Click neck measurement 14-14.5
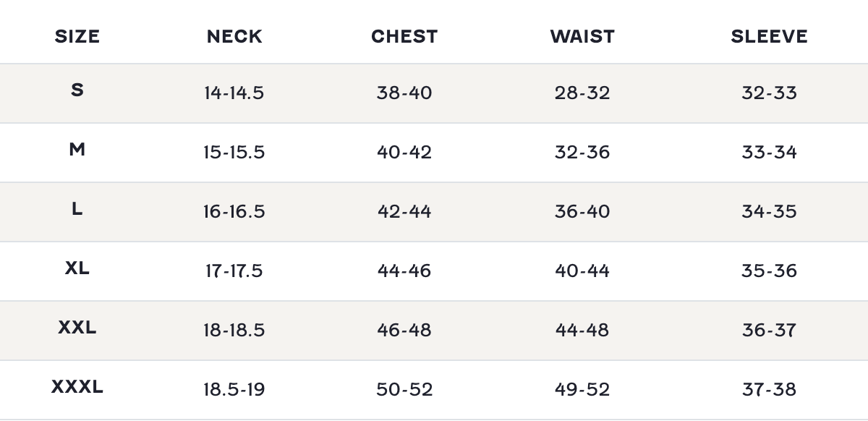The image size is (868, 421). tap(234, 93)
